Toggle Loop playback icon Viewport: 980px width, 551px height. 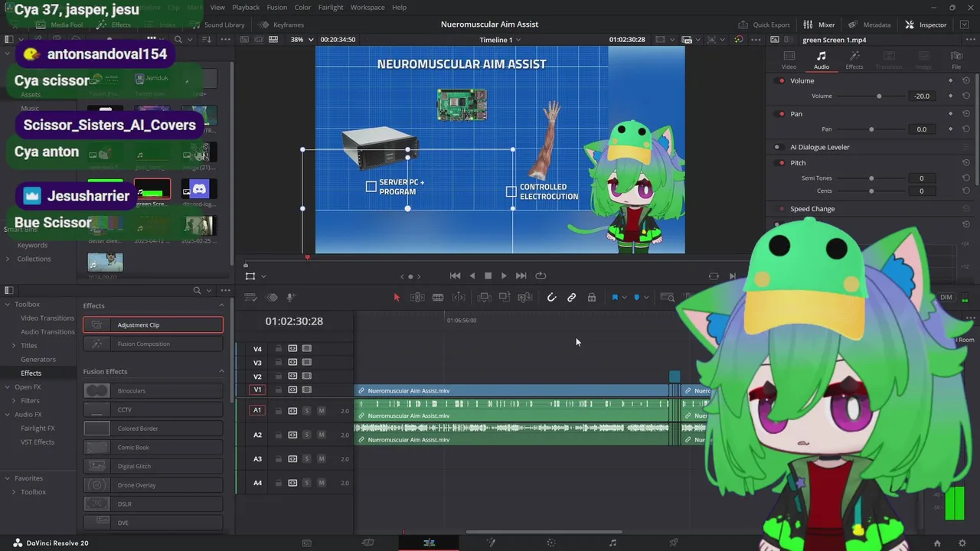541,275
